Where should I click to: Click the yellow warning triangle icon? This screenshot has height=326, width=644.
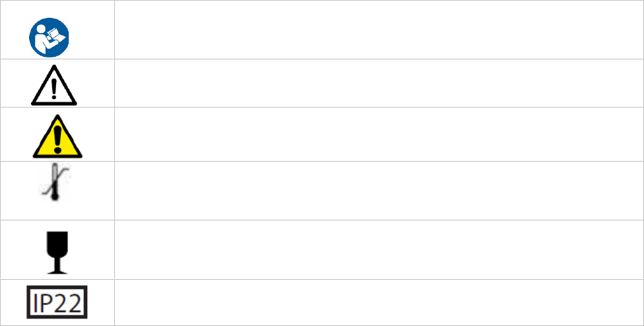(x=57, y=137)
